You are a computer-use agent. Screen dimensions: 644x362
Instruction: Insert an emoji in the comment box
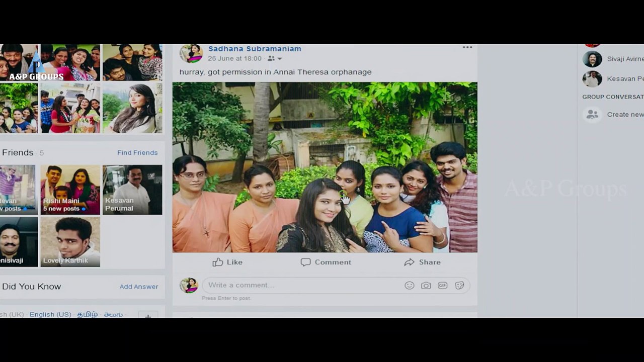tap(410, 285)
